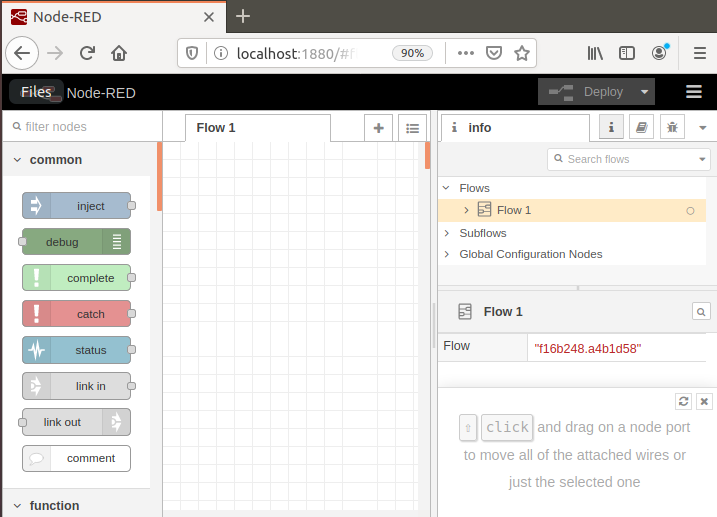Viewport: 717px width, 517px height.
Task: Reload the page in Firefox
Action: coord(87,53)
